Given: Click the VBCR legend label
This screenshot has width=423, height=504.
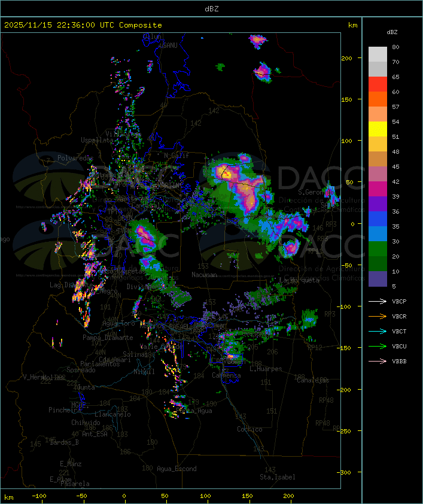Looking at the screenshot, I should (x=399, y=316).
